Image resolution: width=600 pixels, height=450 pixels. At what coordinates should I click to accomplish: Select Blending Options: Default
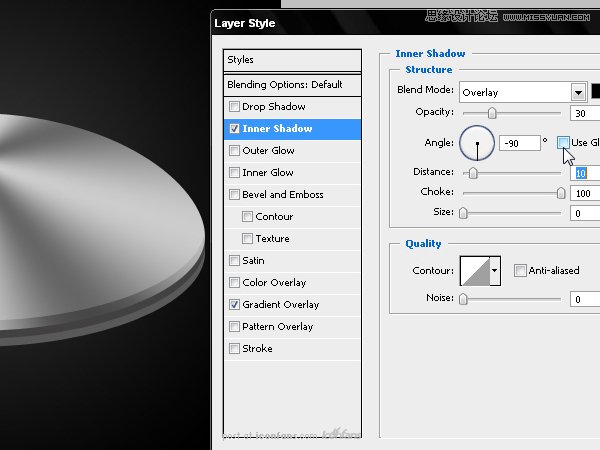click(x=292, y=85)
